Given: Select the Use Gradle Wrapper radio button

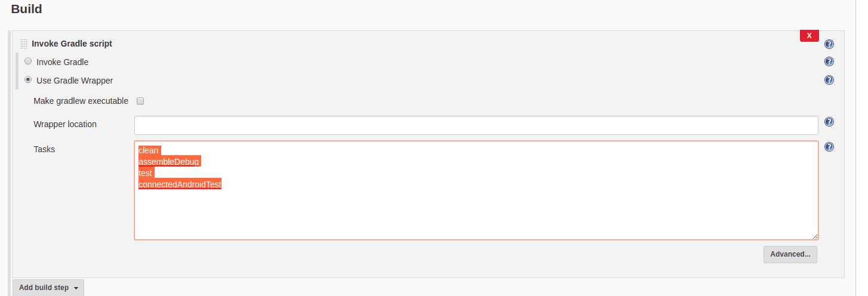Looking at the screenshot, I should pyautogui.click(x=28, y=79).
